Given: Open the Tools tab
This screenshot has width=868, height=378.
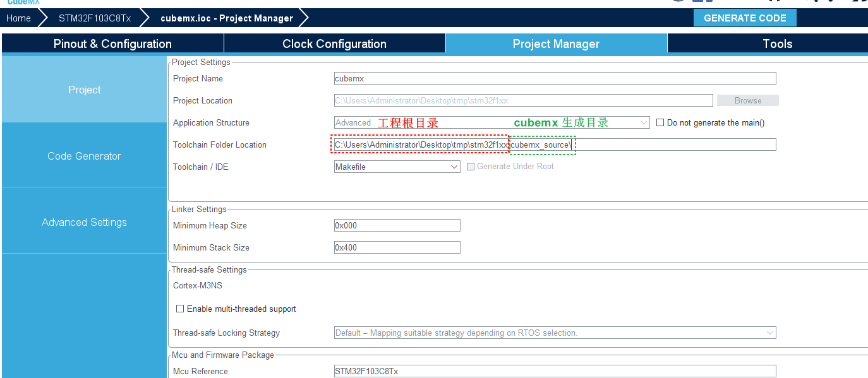Looking at the screenshot, I should tap(777, 44).
